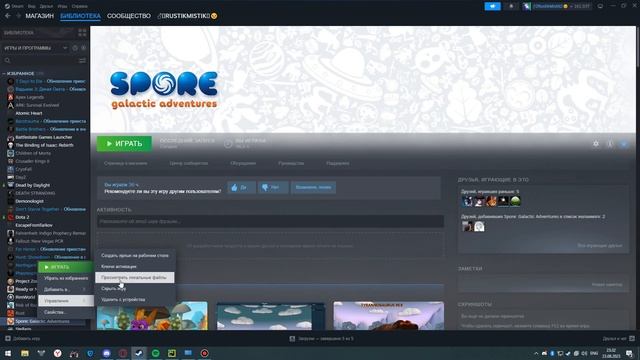
Task: Switch to БИБЛИОТЕКА library section
Action: (x=80, y=16)
